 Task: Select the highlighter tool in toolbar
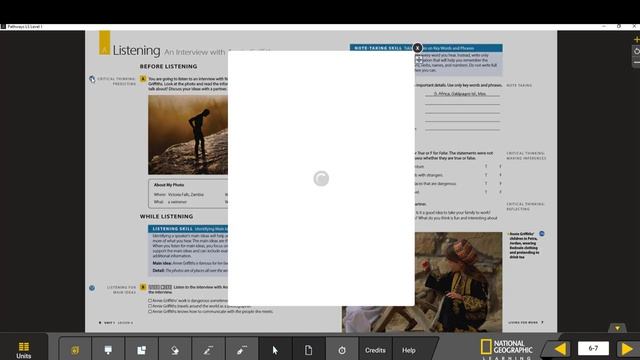pyautogui.click(x=242, y=350)
